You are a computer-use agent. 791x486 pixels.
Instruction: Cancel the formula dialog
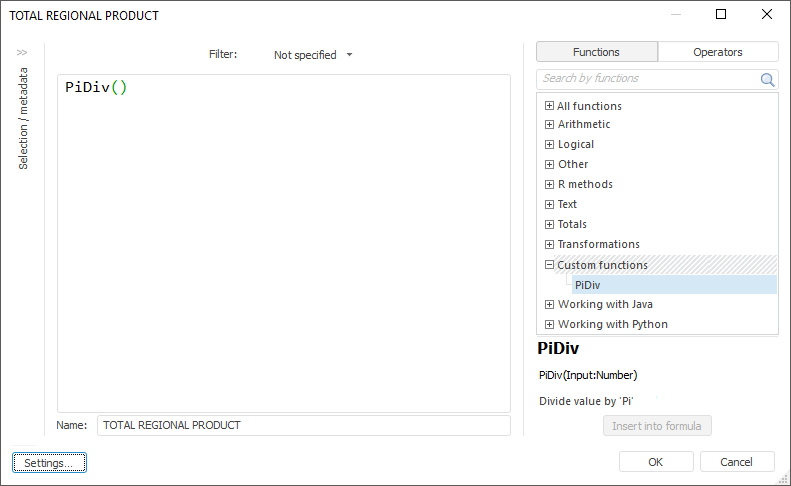click(737, 462)
